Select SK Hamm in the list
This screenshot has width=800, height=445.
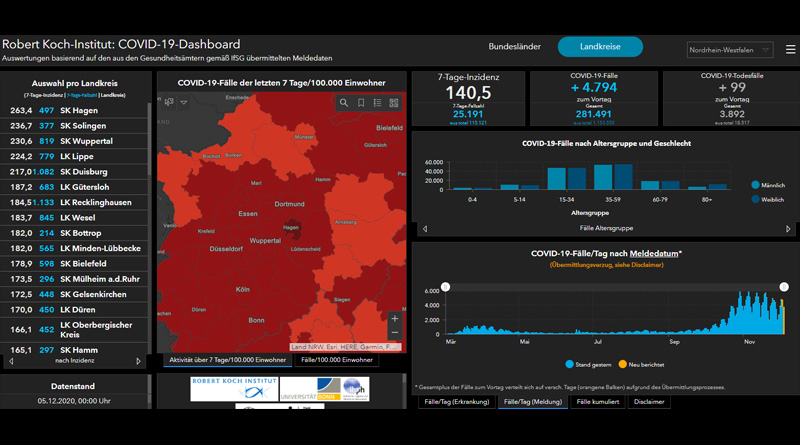[x=74, y=350]
